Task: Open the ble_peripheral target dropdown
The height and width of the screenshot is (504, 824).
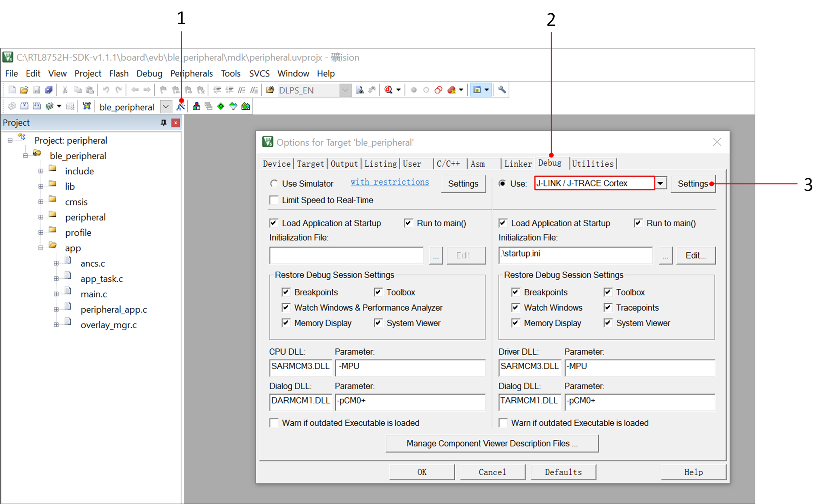Action: 166,107
